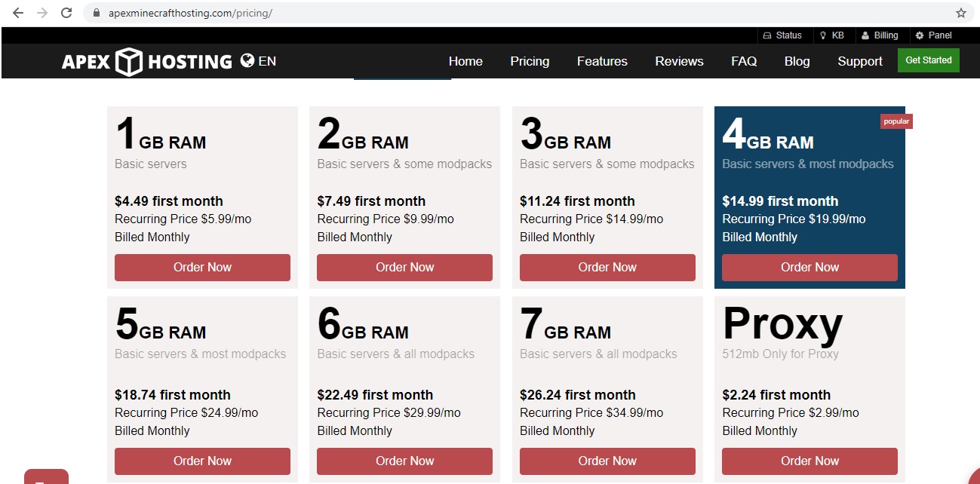
Task: Click 'Recurring Price $34.99/mo' text
Action: click(591, 413)
